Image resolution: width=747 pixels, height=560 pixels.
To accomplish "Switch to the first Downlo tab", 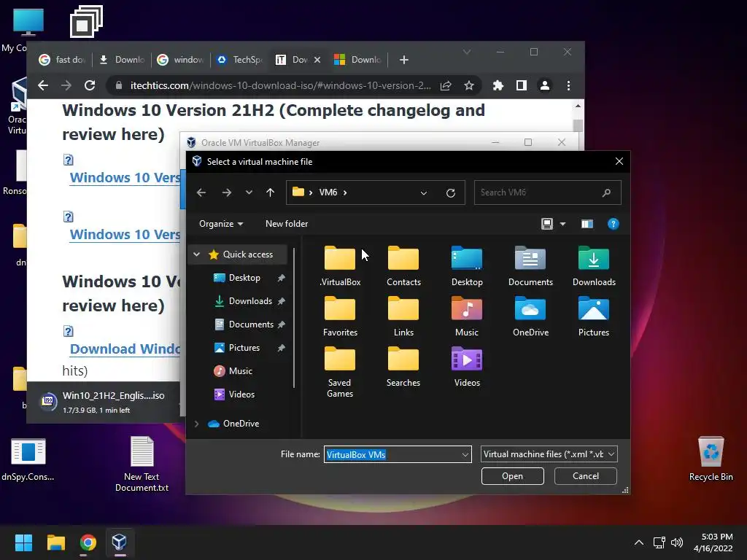I will click(122, 60).
